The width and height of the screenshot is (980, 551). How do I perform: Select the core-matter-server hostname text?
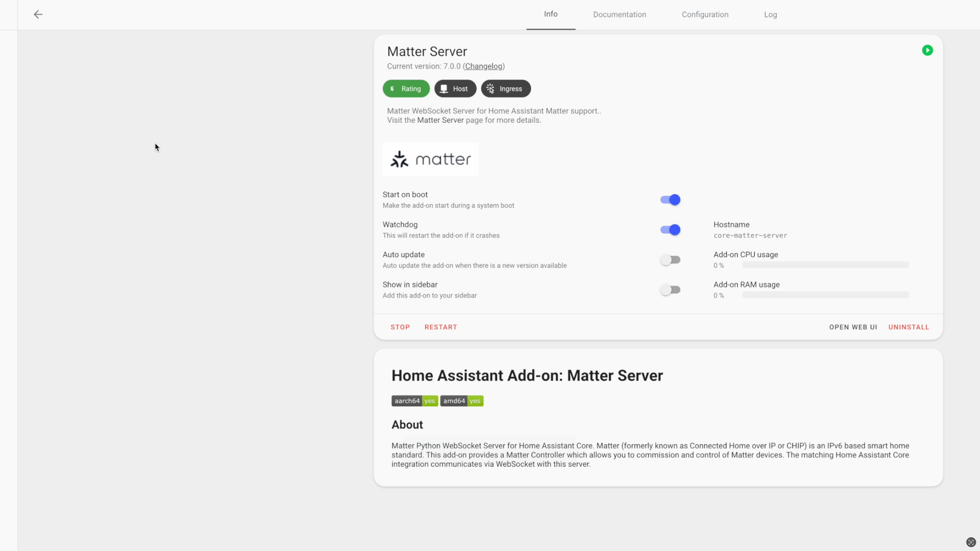[x=750, y=236]
